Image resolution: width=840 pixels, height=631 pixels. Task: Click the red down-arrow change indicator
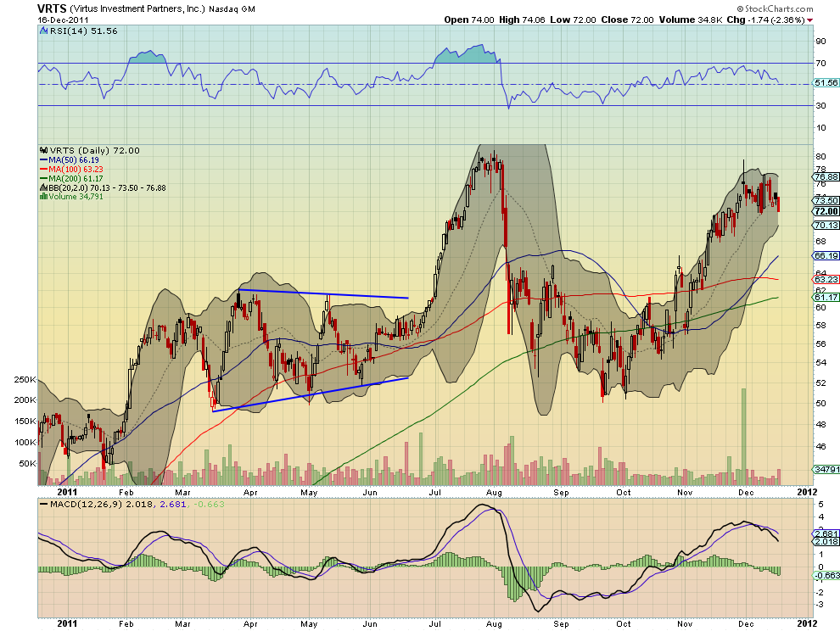809,20
